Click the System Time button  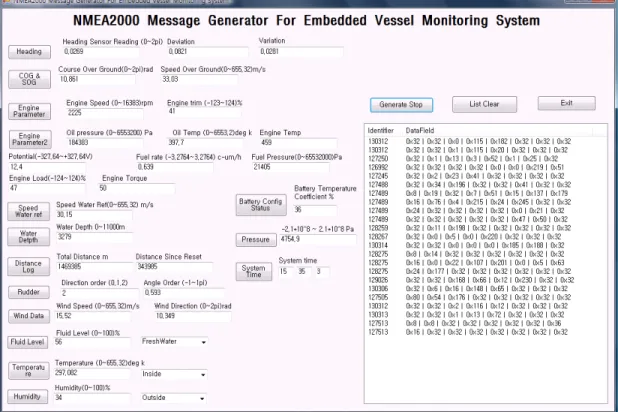pyautogui.click(x=254, y=271)
